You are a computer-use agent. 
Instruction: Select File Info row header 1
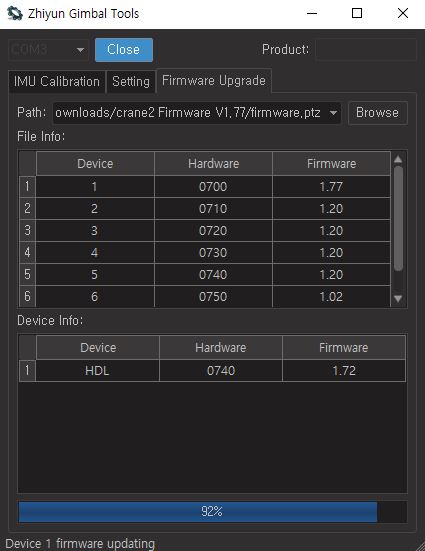(27, 186)
